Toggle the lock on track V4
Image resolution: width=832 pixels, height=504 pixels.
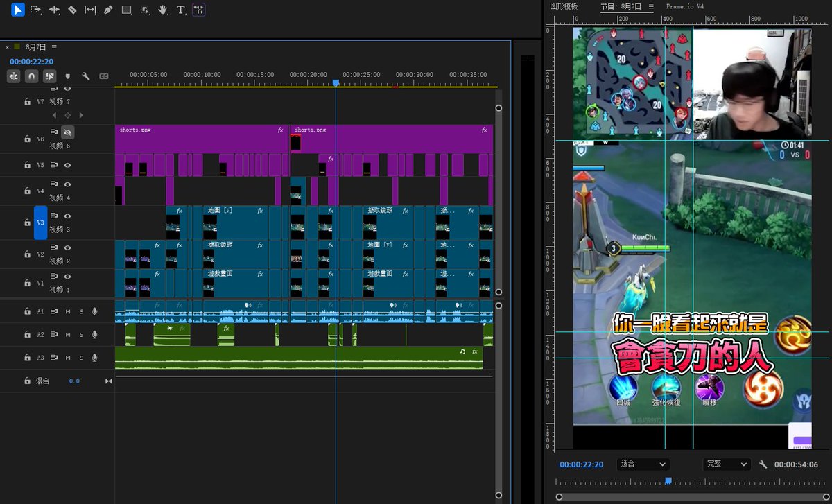coord(27,190)
